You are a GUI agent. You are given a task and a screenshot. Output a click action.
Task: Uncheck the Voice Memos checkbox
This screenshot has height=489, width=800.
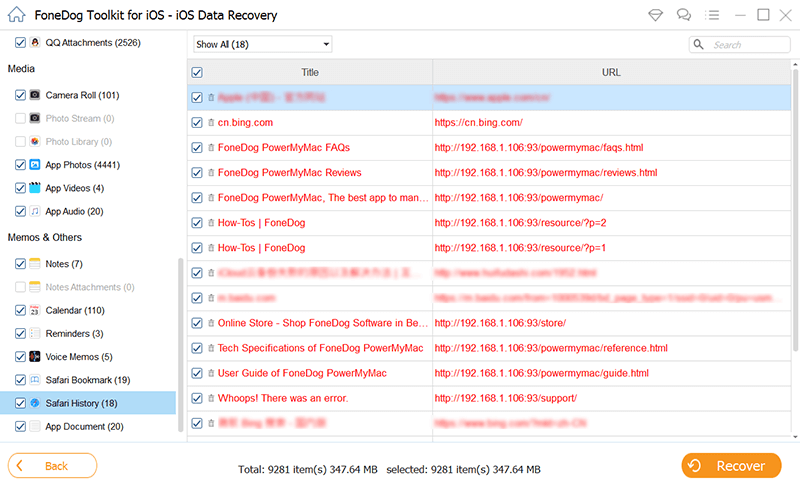[20, 356]
